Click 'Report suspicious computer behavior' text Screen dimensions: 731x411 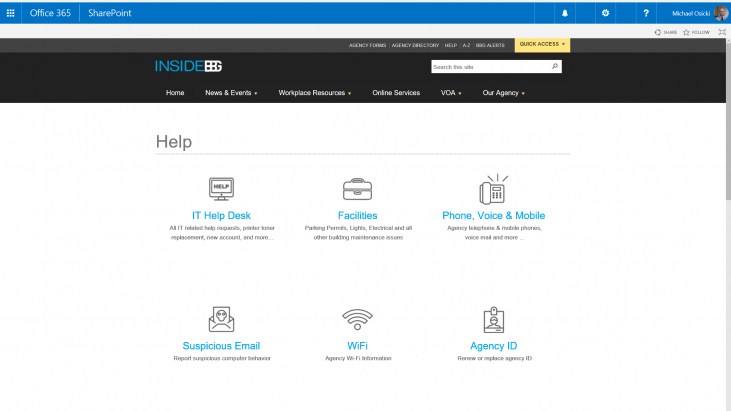pyautogui.click(x=222, y=358)
